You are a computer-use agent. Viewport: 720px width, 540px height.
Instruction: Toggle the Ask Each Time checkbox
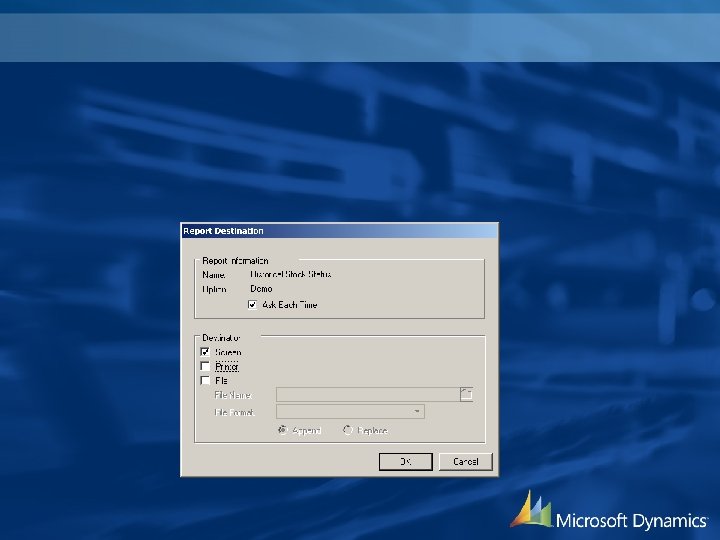(252, 305)
